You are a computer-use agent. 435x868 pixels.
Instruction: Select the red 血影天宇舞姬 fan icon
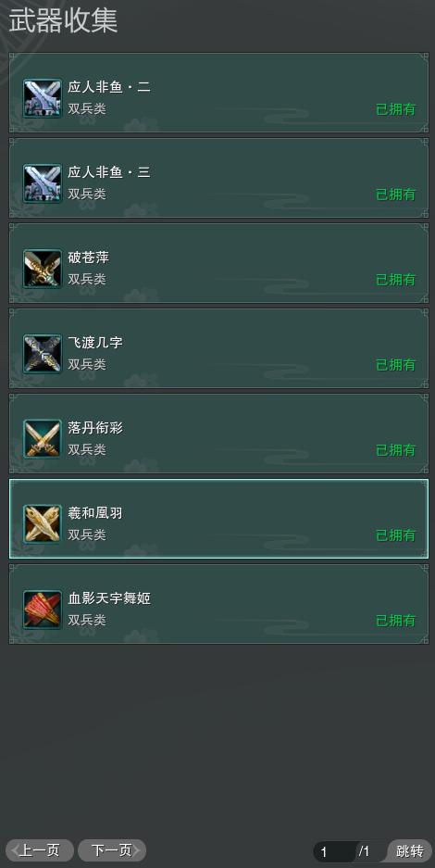coord(43,609)
